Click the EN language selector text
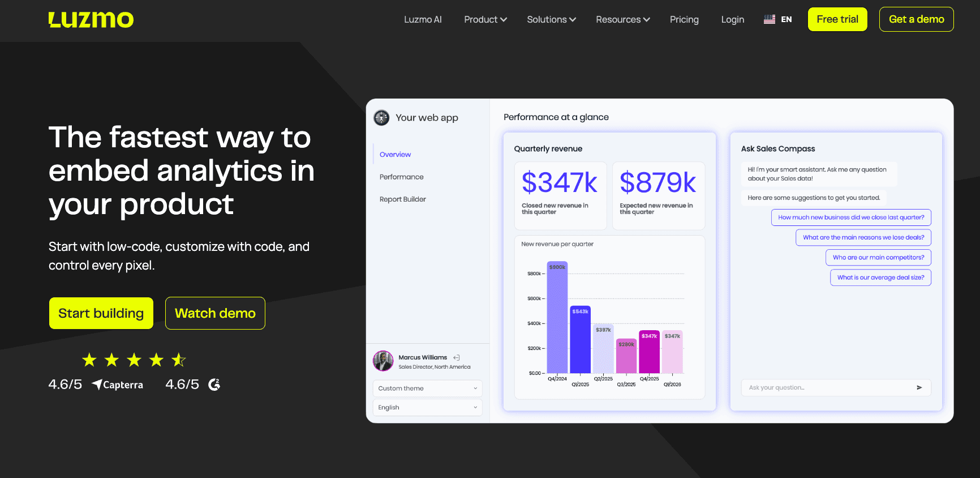 pyautogui.click(x=786, y=19)
